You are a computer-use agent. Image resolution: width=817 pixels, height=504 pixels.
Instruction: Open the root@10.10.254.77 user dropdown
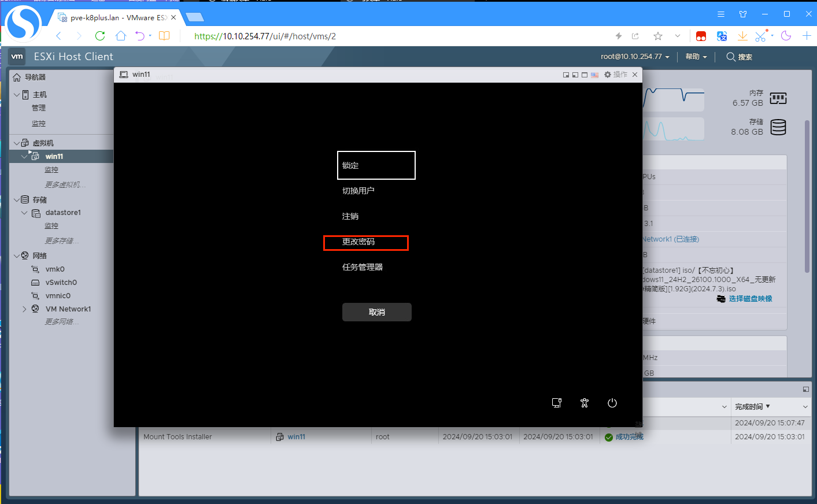(x=635, y=57)
